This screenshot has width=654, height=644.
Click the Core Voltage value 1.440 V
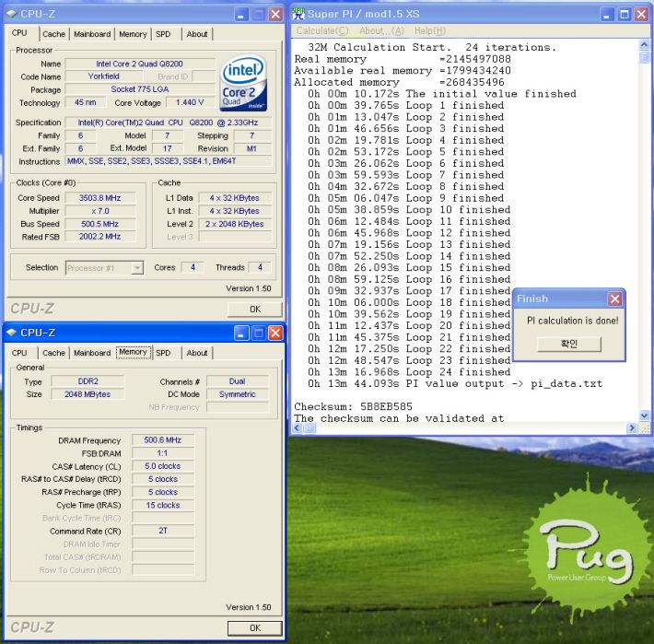click(190, 102)
